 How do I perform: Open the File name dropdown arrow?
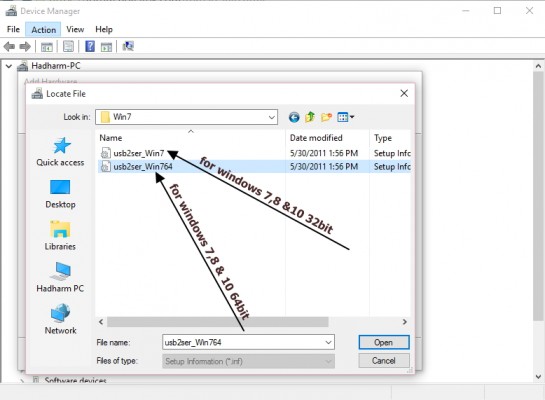tap(328, 342)
